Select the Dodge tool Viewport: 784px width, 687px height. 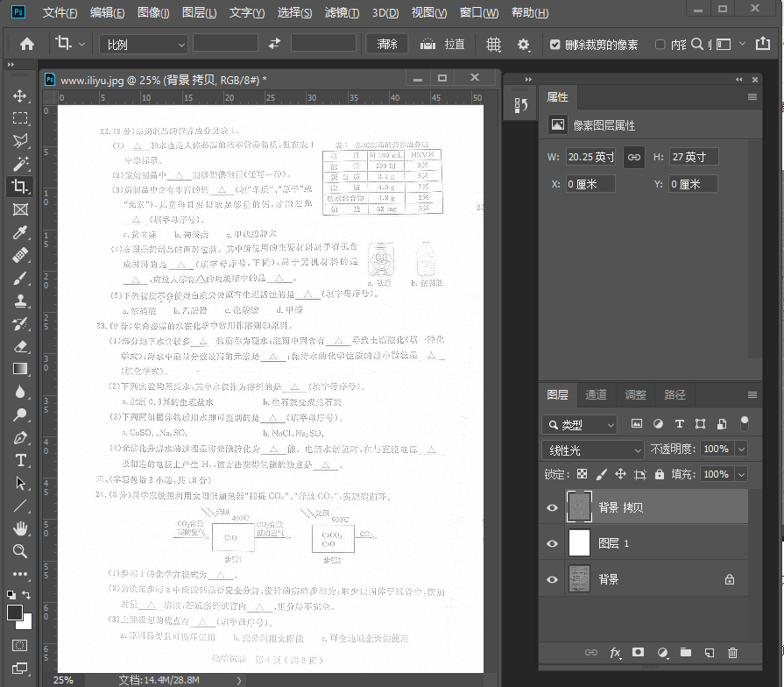(20, 414)
